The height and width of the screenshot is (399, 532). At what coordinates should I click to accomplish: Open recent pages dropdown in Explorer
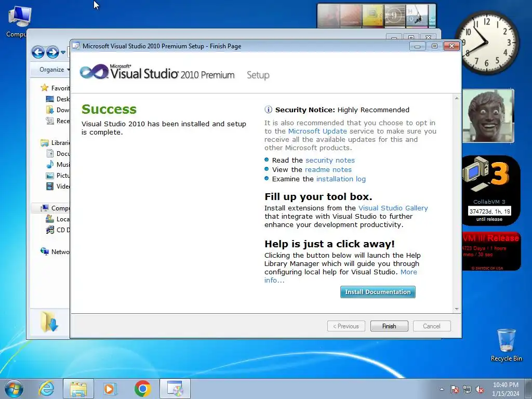click(63, 52)
